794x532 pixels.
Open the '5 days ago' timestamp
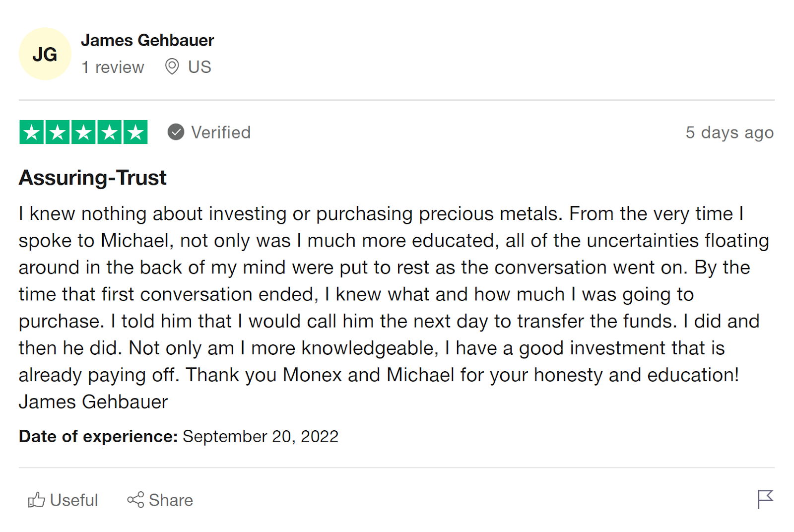pos(729,133)
